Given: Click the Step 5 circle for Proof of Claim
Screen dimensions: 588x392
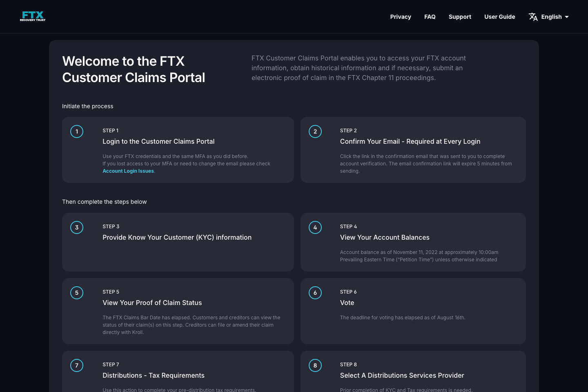Looking at the screenshot, I should (77, 293).
